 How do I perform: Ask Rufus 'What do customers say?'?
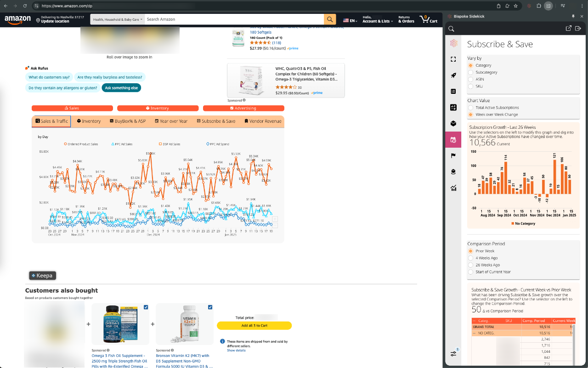point(49,77)
